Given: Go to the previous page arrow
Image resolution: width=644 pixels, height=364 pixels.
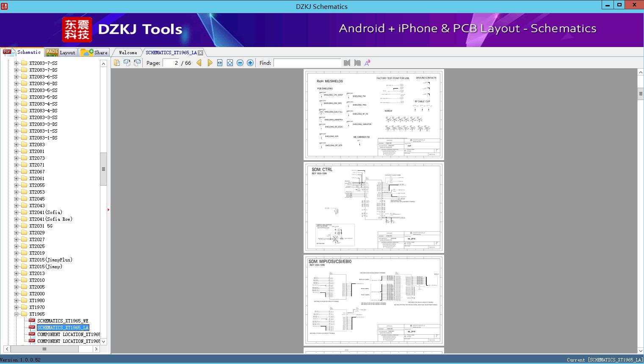Looking at the screenshot, I should (x=199, y=63).
